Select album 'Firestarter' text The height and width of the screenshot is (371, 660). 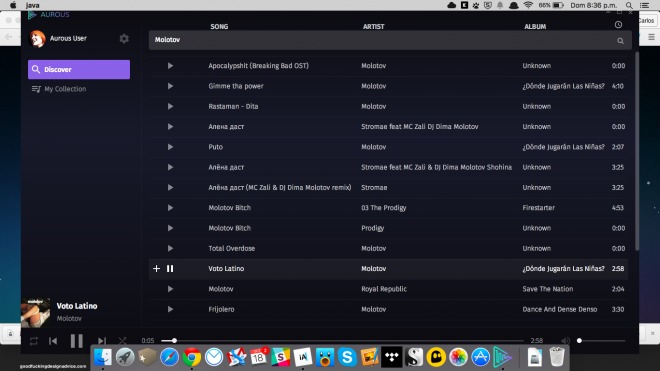pyautogui.click(x=539, y=208)
